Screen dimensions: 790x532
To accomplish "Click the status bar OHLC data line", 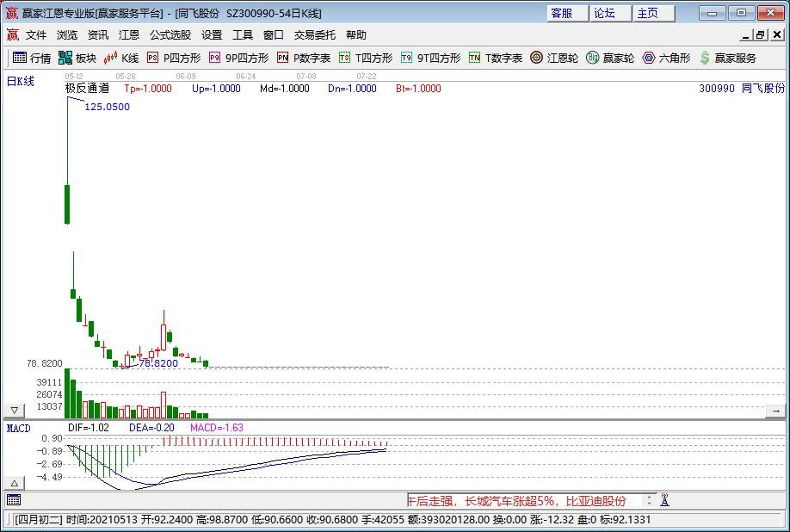I will (332, 519).
